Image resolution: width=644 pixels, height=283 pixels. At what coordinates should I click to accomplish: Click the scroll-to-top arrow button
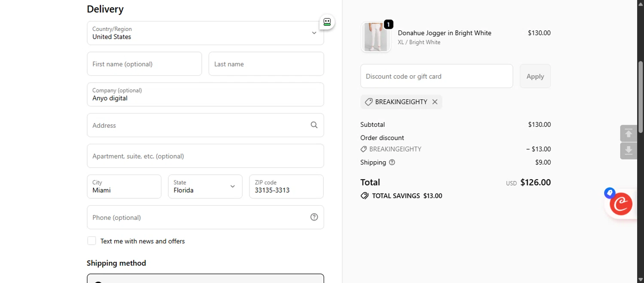pyautogui.click(x=629, y=133)
